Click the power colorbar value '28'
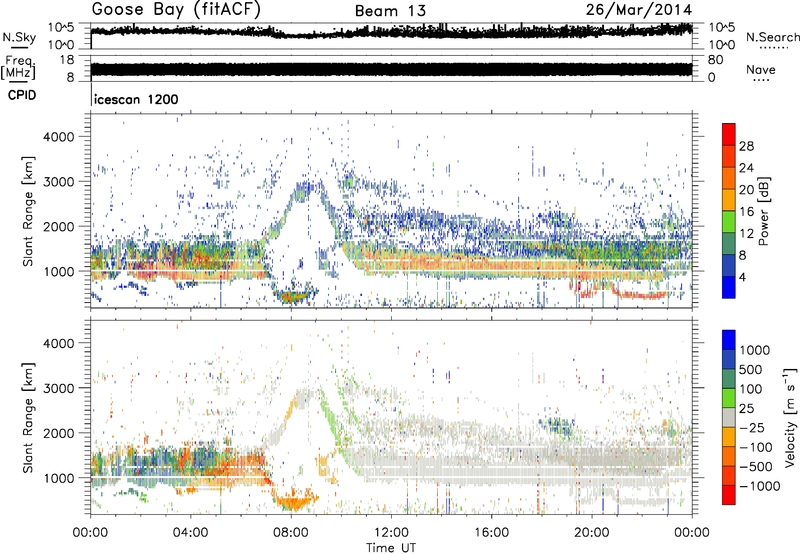This screenshot has width=800, height=554. click(x=746, y=147)
